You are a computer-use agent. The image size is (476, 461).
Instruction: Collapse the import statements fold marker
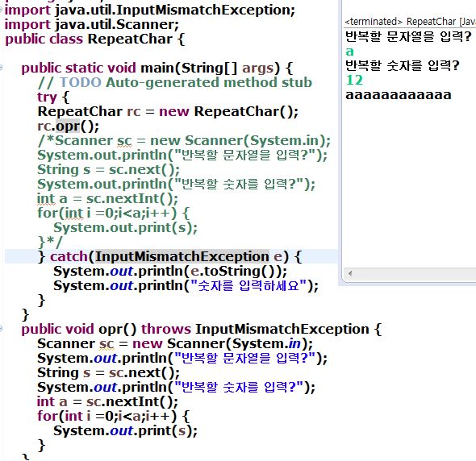pos(1,10)
